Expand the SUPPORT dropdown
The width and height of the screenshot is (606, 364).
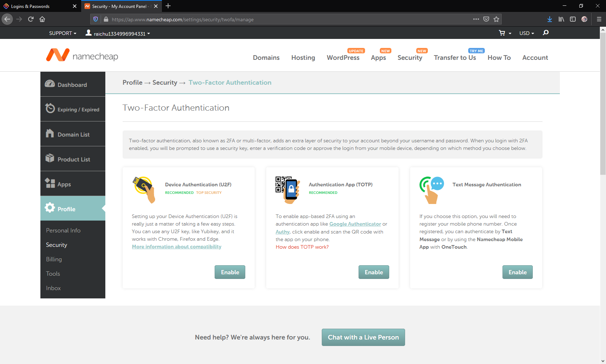click(63, 33)
